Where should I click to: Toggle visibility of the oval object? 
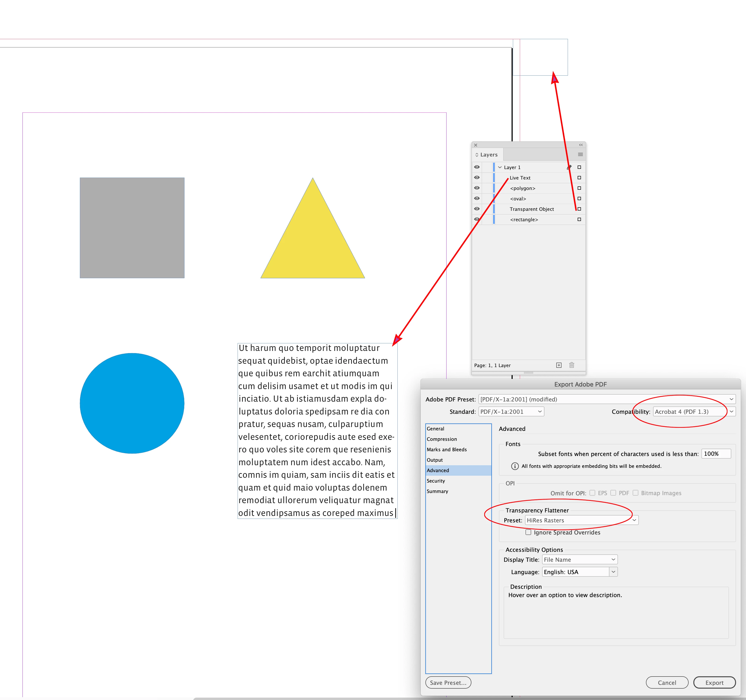(x=477, y=198)
